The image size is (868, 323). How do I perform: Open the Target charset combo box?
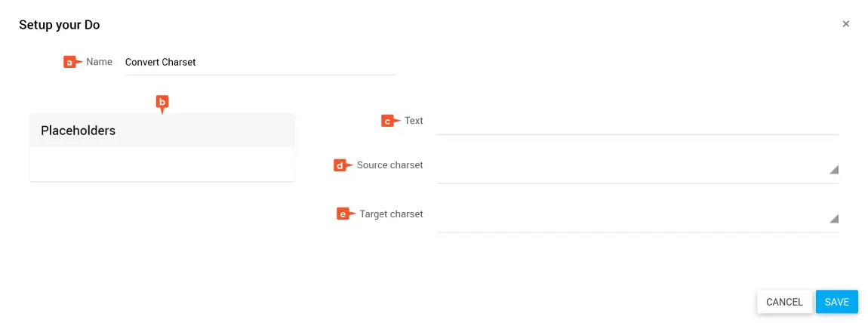pos(630,219)
